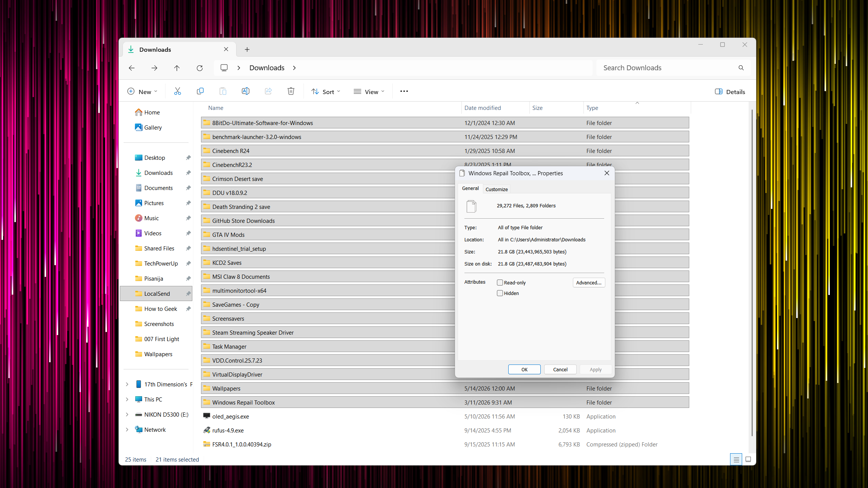Toggle the Details pane button
868x488 pixels.
pyautogui.click(x=730, y=92)
